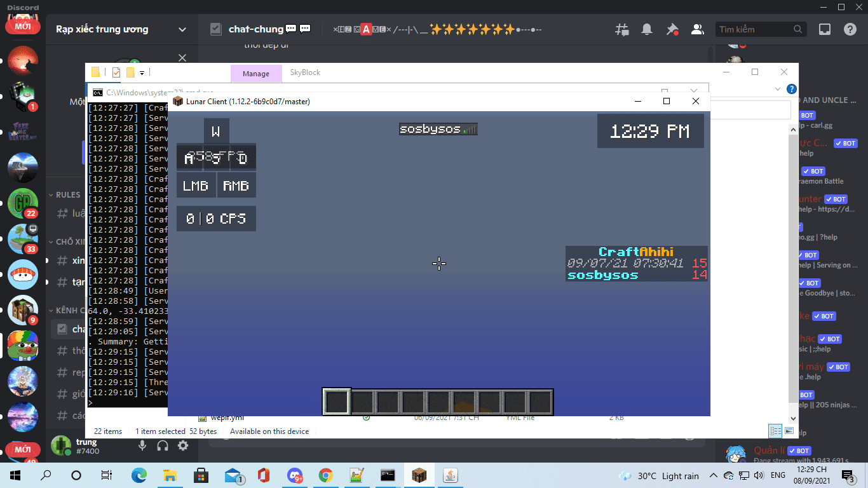Switch Explorer to large thumbnails view
Screen dimensions: 868x488
(789, 431)
